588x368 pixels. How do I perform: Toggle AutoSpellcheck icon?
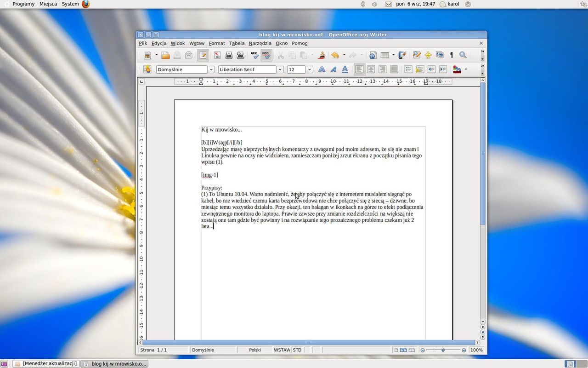point(266,55)
